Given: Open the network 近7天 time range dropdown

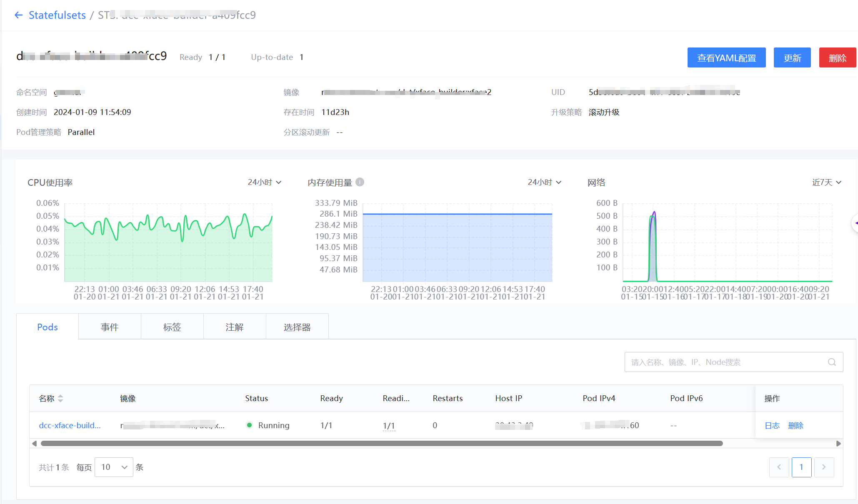Looking at the screenshot, I should coord(827,182).
